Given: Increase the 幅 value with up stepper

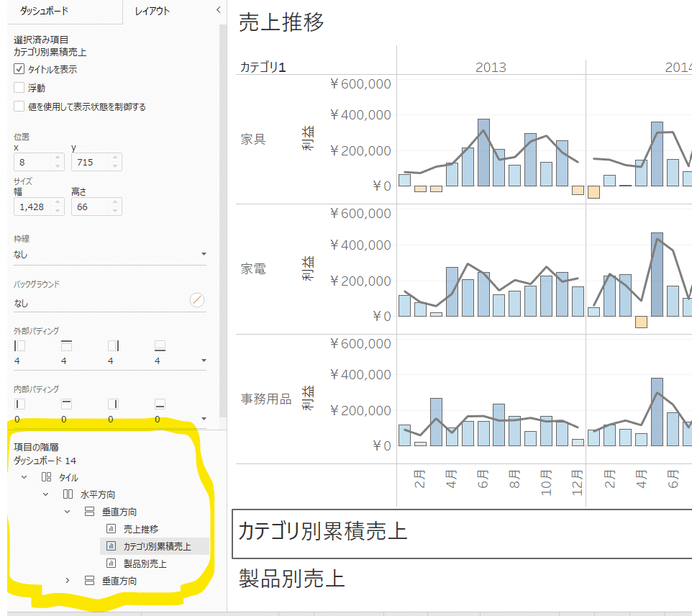Looking at the screenshot, I should tap(58, 202).
